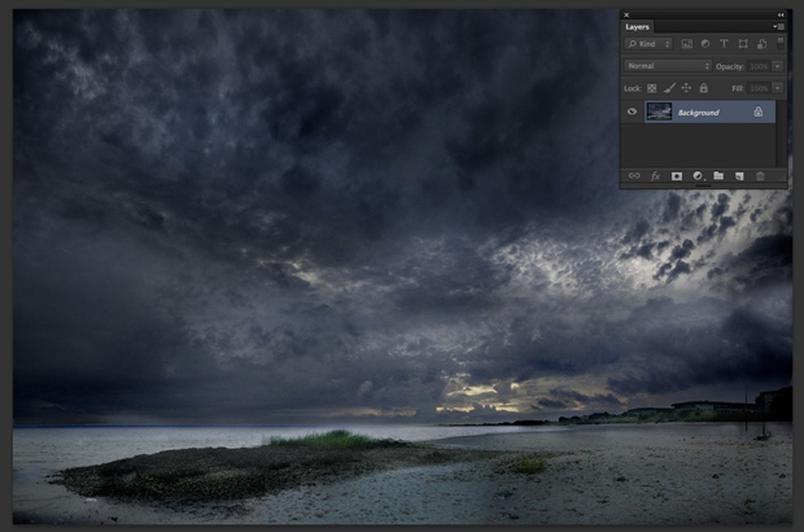
Task: Filter layers by adjustment layers
Action: tap(705, 43)
